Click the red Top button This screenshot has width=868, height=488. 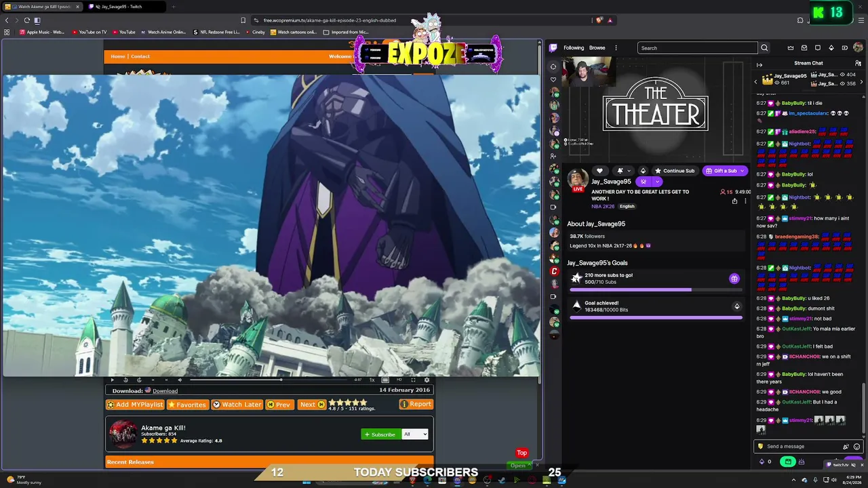coord(521,453)
